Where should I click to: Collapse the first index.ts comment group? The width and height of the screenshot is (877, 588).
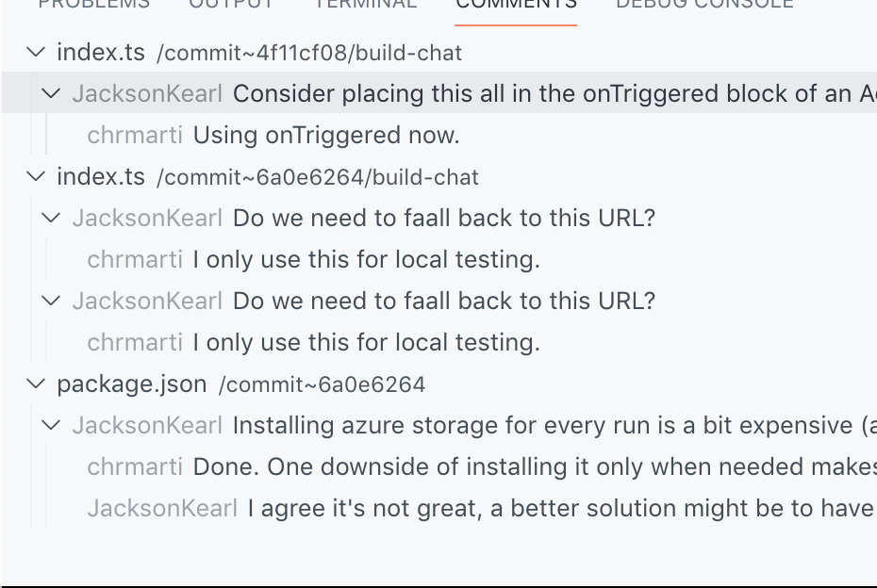pyautogui.click(x=35, y=53)
